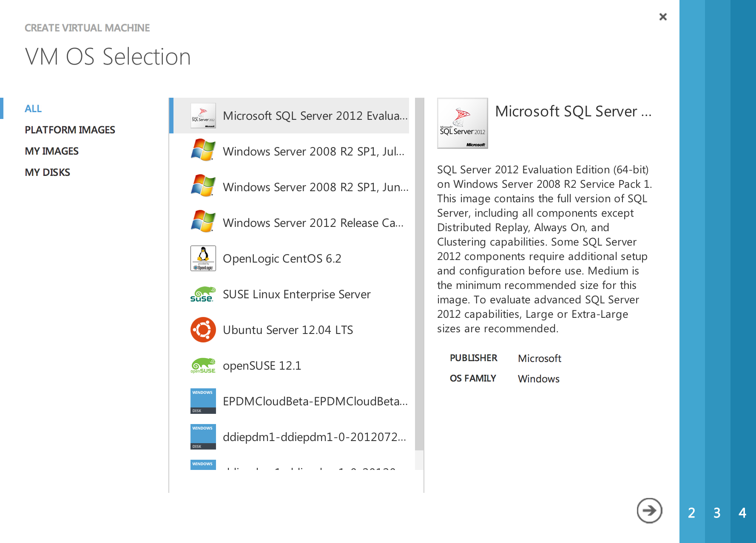Image resolution: width=756 pixels, height=543 pixels.
Task: Select Windows Server 2008 R2 SP1, Jul image
Action: [290, 151]
